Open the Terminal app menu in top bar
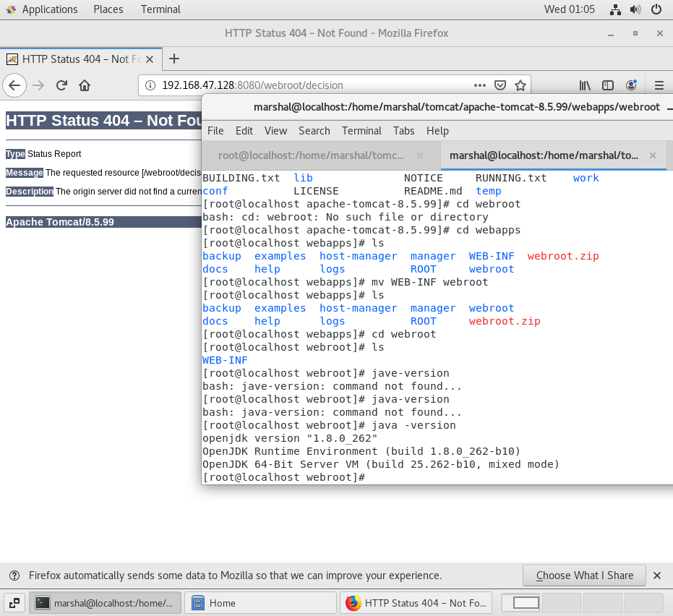The image size is (673, 616). coord(160,9)
